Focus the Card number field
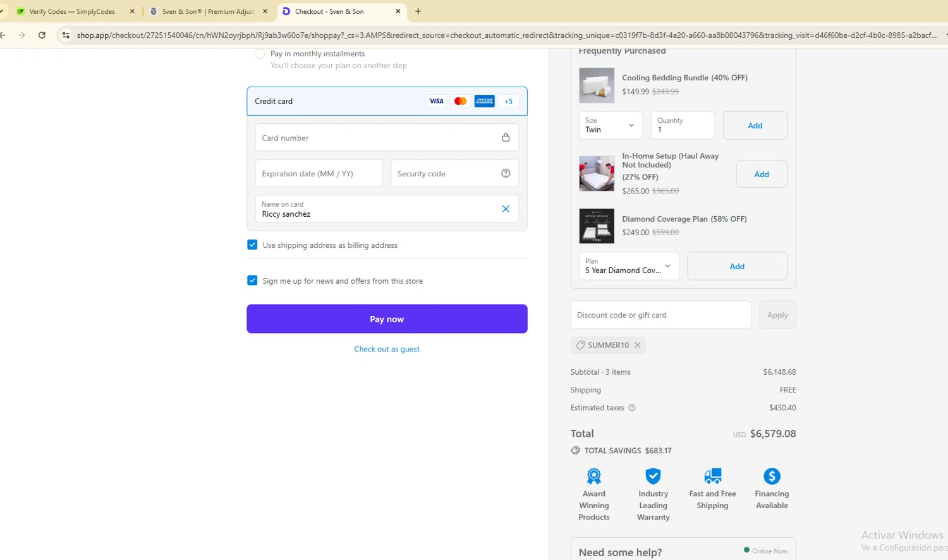 (x=387, y=138)
